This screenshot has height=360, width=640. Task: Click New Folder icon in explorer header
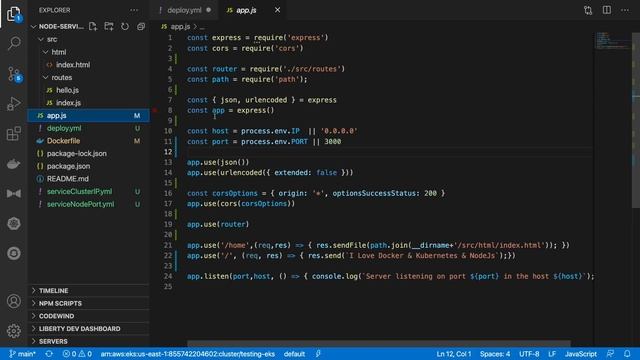click(x=109, y=27)
